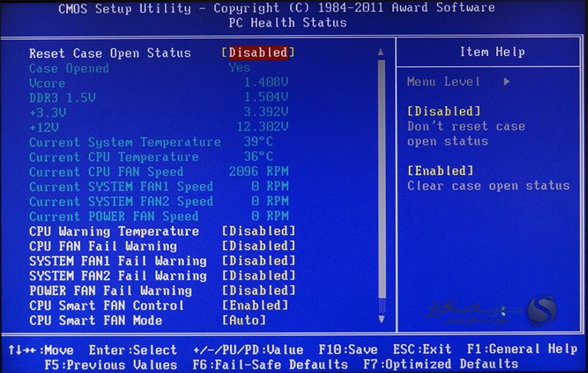Select the SYSTEM FAN1 Fail Warning label
The height and width of the screenshot is (373, 588).
coord(118,260)
